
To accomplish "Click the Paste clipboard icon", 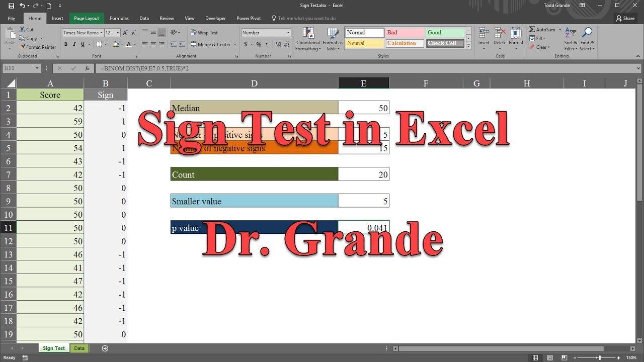I will pyautogui.click(x=10, y=34).
